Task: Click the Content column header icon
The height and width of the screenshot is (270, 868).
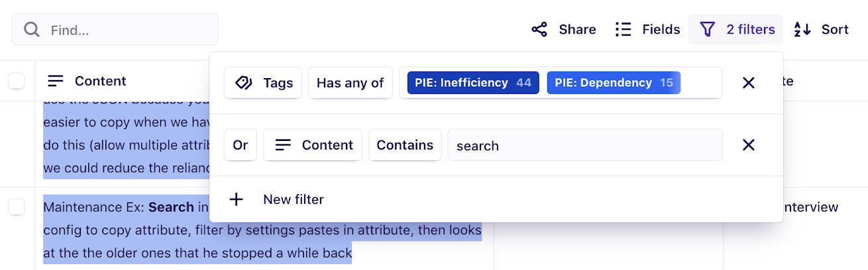Action: [56, 81]
